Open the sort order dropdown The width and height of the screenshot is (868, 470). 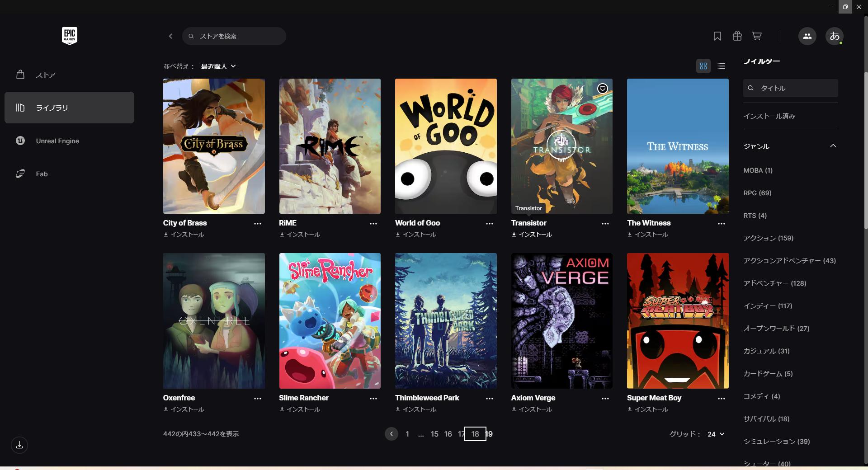click(219, 66)
